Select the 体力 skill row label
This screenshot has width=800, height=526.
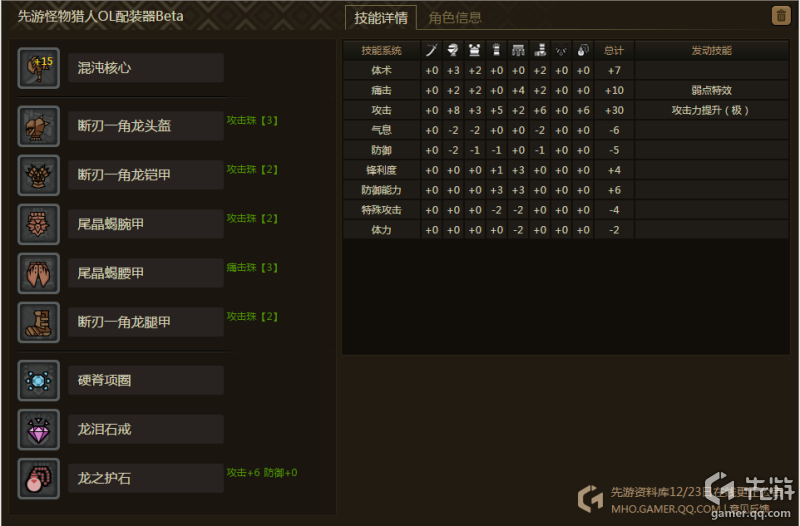pos(382,230)
